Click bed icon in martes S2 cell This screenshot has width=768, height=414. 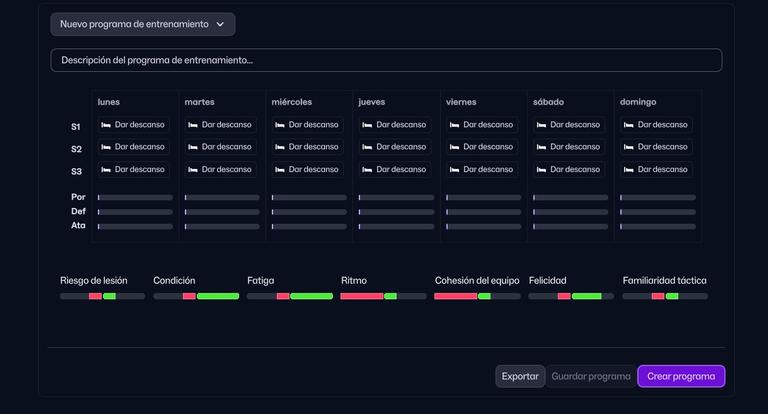click(x=193, y=147)
